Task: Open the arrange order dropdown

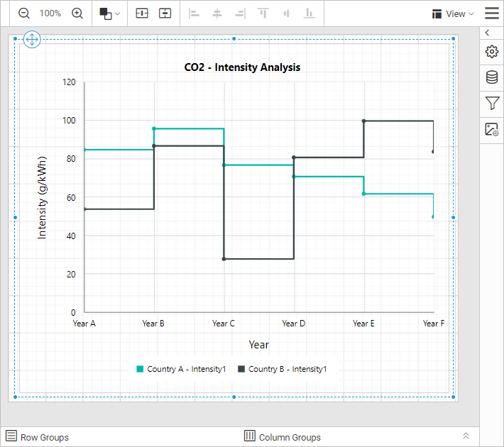Action: click(x=109, y=13)
